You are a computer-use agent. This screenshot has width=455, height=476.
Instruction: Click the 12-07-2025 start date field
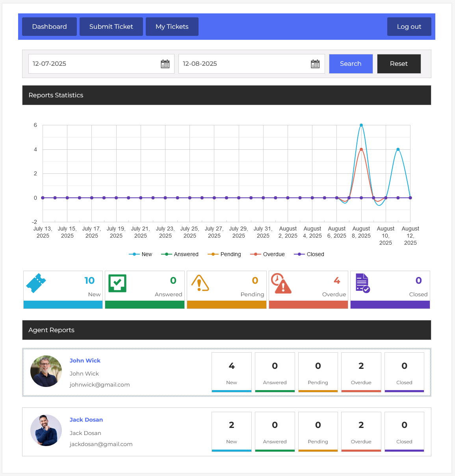point(95,64)
